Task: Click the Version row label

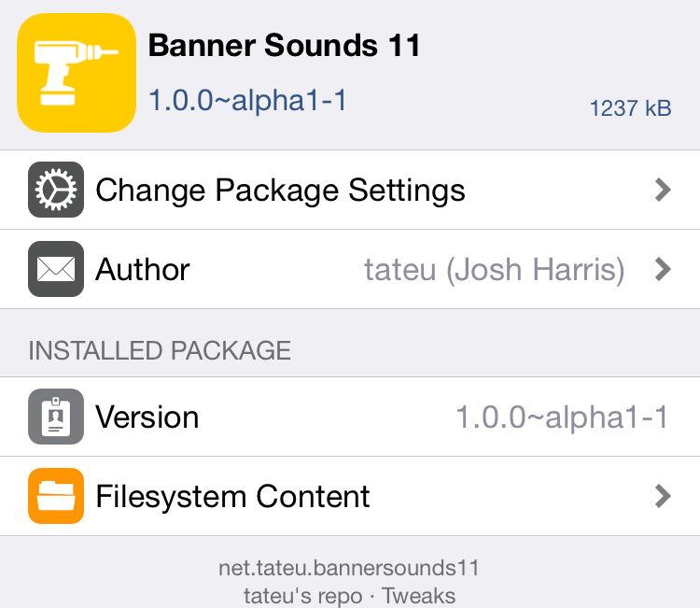Action: click(x=147, y=417)
